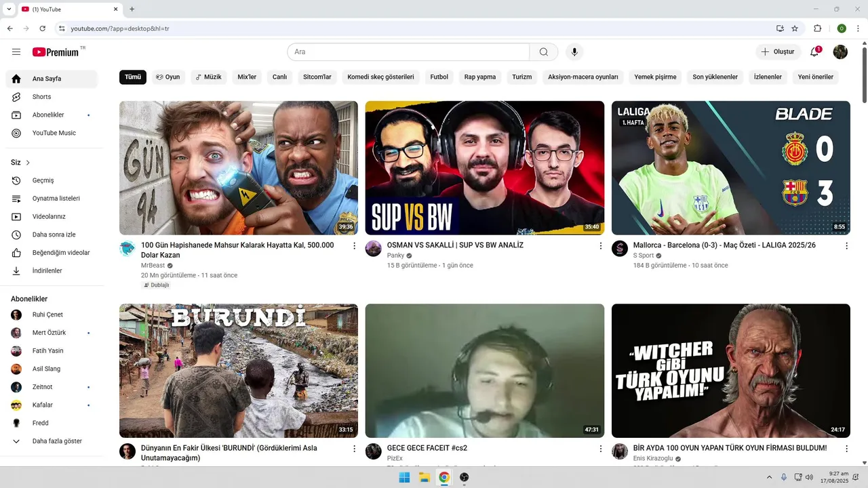Select the Müzik filter chip
The height and width of the screenshot is (488, 868).
(209, 77)
